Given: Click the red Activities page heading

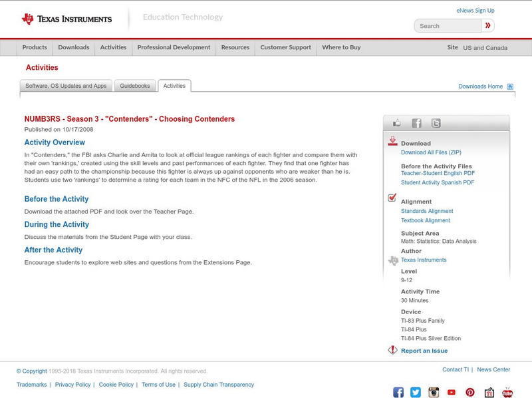Looking at the screenshot, I should [42, 68].
